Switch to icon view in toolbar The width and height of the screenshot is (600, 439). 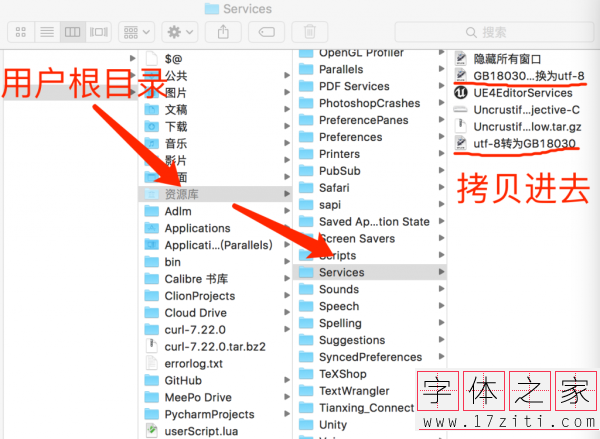21,32
